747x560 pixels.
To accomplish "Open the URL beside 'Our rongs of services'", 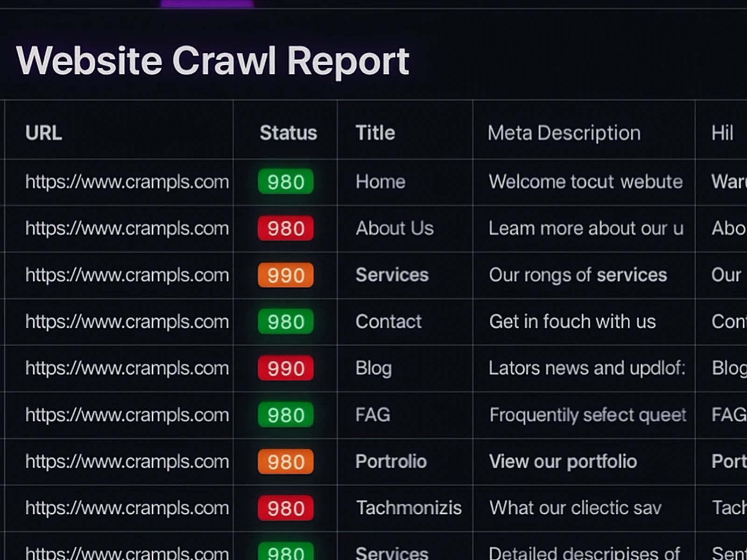I will pyautogui.click(x=127, y=275).
